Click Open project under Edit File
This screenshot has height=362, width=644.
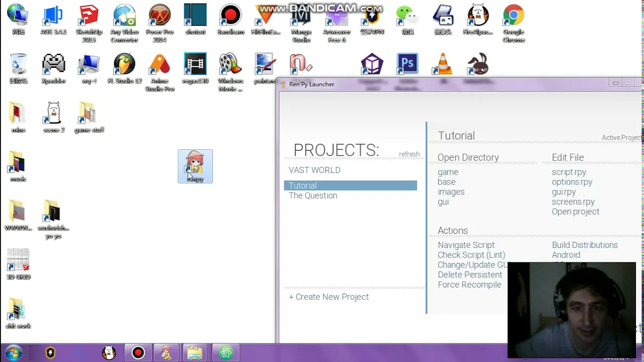point(576,212)
